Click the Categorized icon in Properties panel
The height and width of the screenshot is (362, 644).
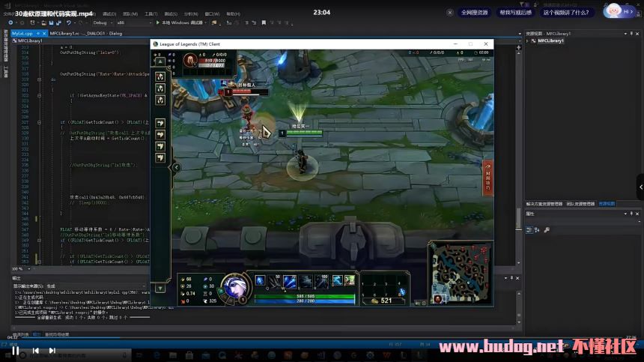[529, 230]
